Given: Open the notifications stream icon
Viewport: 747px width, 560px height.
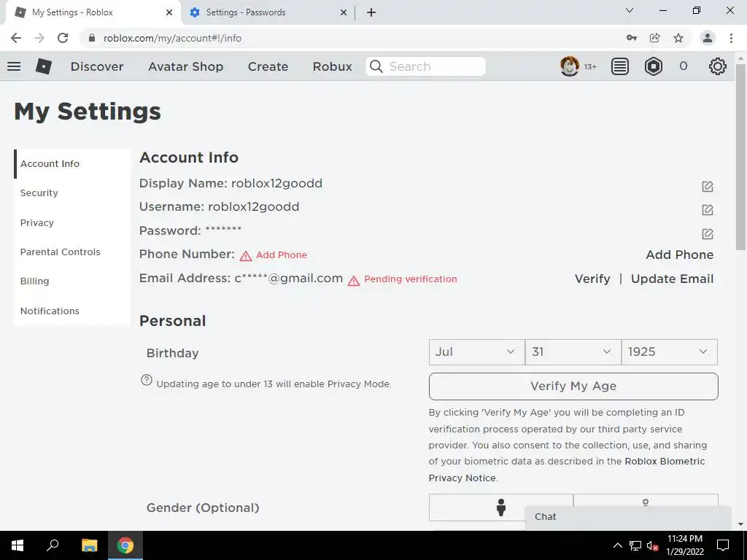Looking at the screenshot, I should coord(620,66).
